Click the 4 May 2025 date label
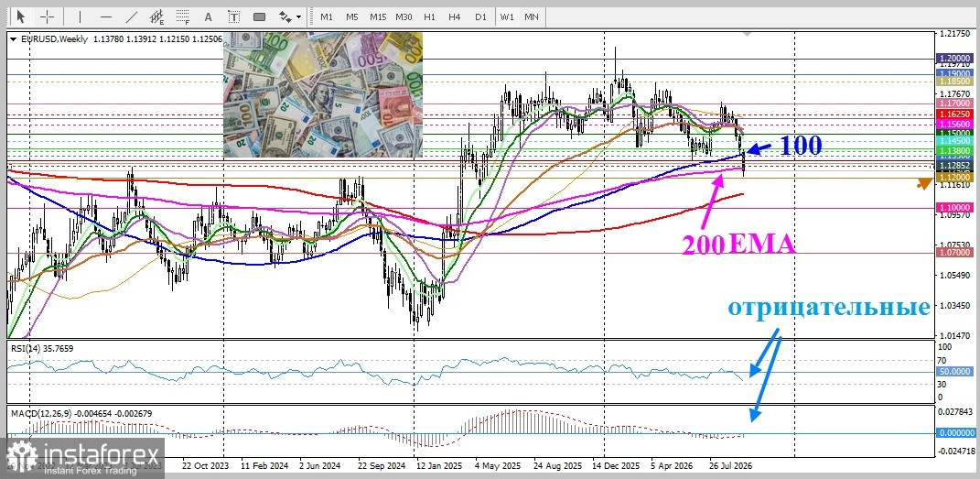Viewport: 980px width, 479px height. tap(498, 466)
